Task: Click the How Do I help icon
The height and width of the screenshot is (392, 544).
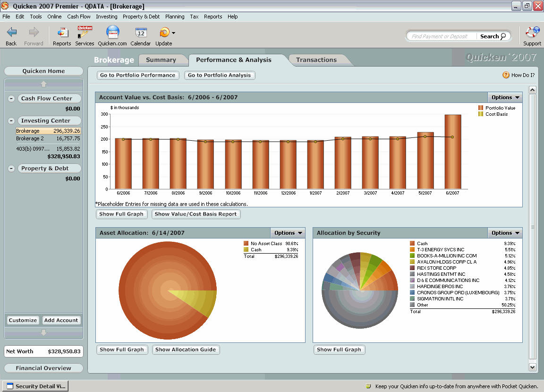Action: [505, 75]
